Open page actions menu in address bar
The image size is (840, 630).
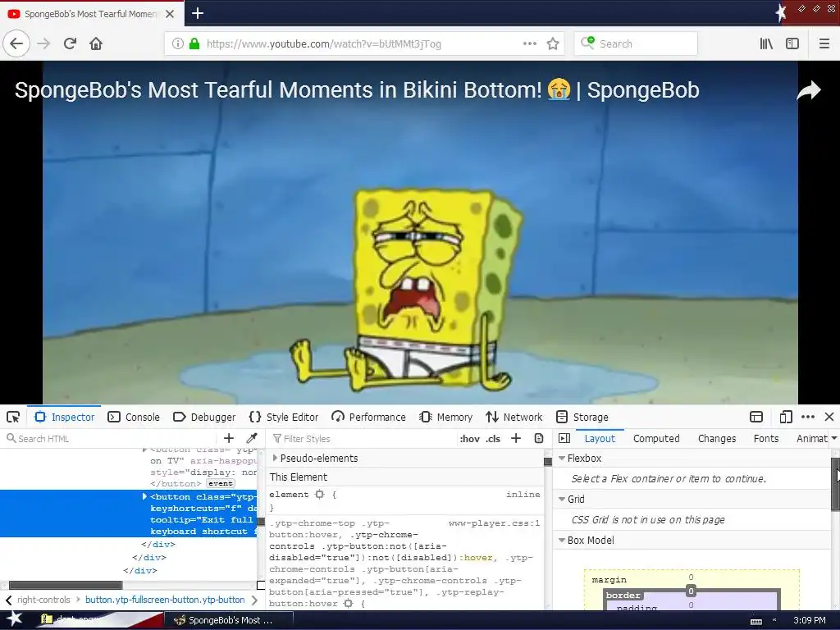coord(529,43)
